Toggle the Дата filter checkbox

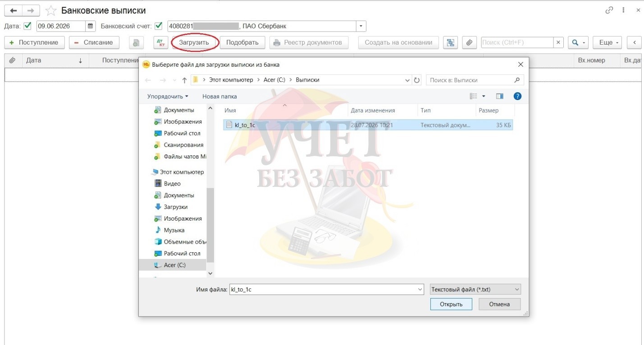(27, 26)
